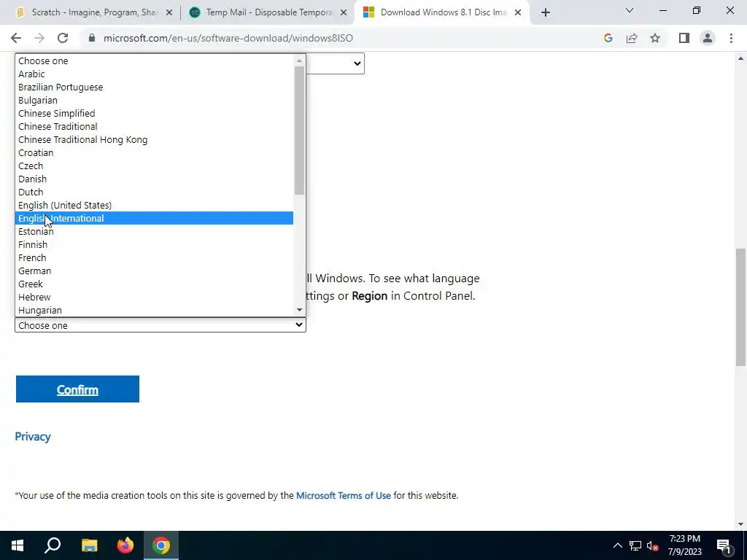Screen dimensions: 747x560
Task: Click the Confirm button
Action: [77, 389]
